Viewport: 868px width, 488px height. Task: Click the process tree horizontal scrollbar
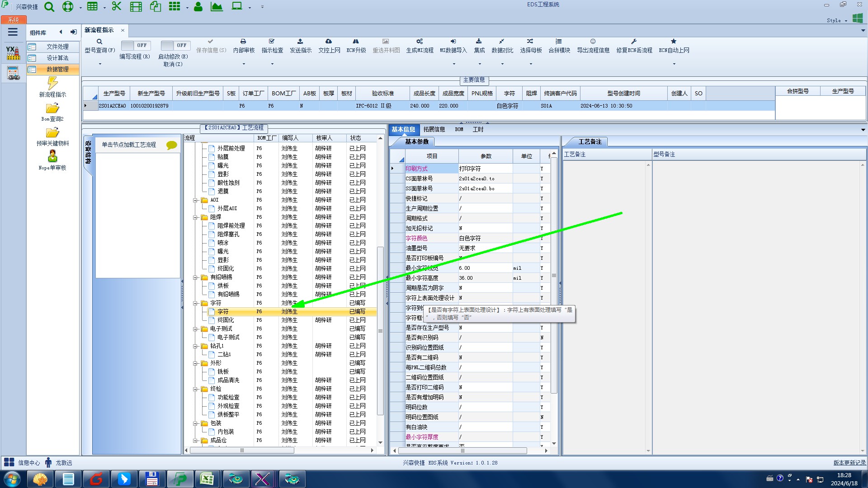click(242, 450)
